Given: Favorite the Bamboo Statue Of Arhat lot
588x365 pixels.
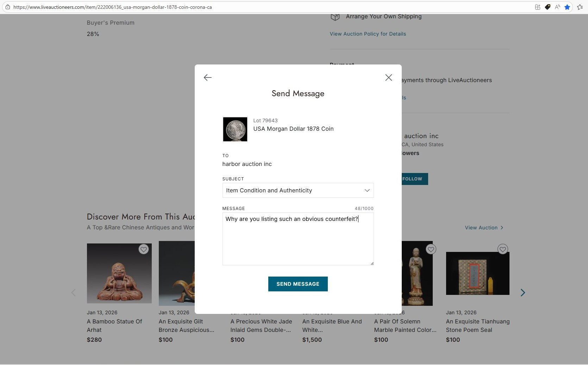Looking at the screenshot, I should pos(144,249).
